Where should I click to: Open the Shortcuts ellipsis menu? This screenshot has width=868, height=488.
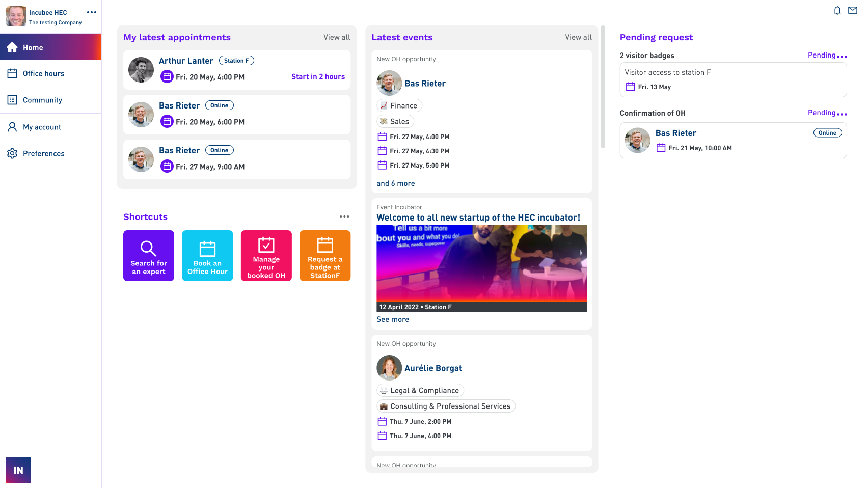pos(344,216)
